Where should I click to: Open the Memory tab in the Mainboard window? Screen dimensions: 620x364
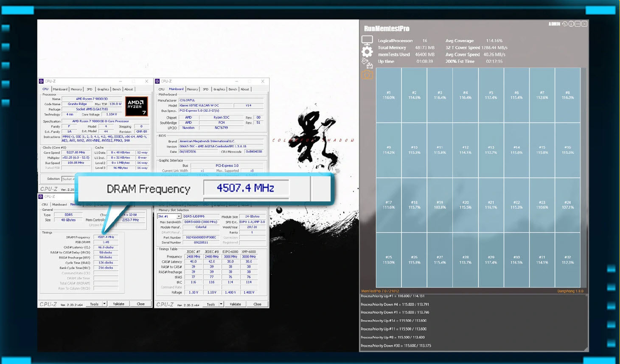[193, 89]
